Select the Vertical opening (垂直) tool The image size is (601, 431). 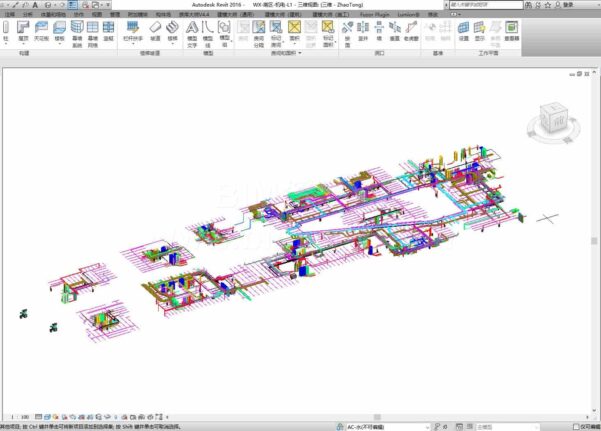point(395,31)
